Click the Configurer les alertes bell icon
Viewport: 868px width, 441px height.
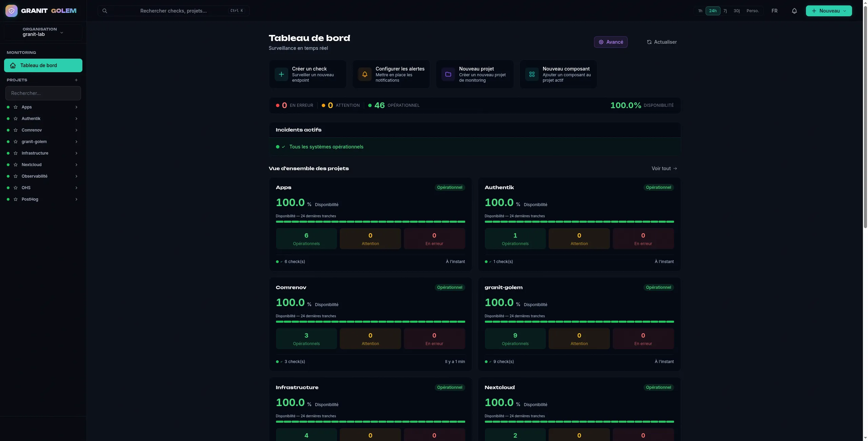click(365, 74)
